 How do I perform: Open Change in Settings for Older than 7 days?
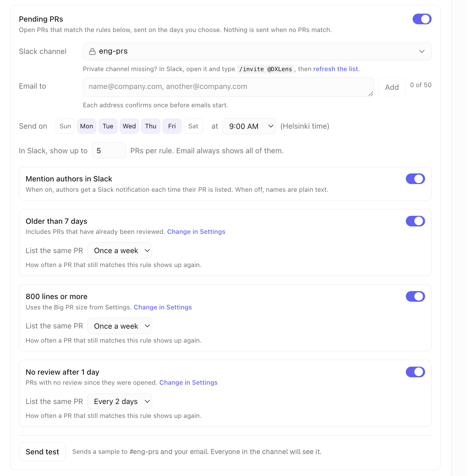[196, 232]
